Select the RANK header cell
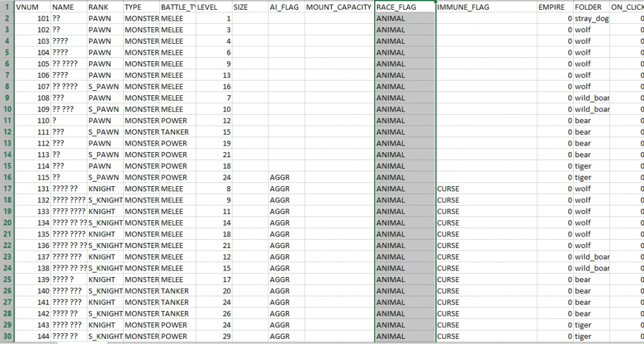The height and width of the screenshot is (344, 644). pyautogui.click(x=105, y=7)
